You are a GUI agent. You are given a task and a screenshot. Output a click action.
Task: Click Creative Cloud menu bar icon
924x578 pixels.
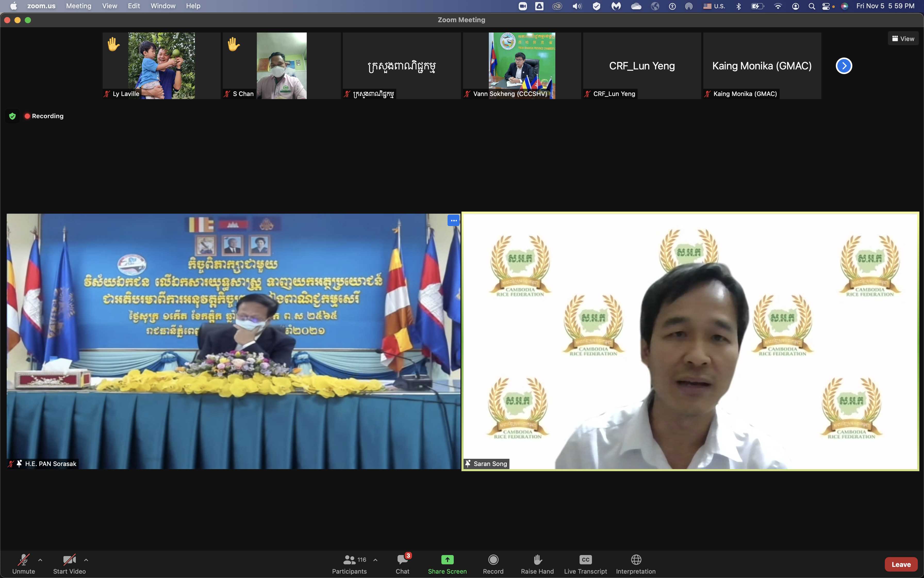coord(557,6)
